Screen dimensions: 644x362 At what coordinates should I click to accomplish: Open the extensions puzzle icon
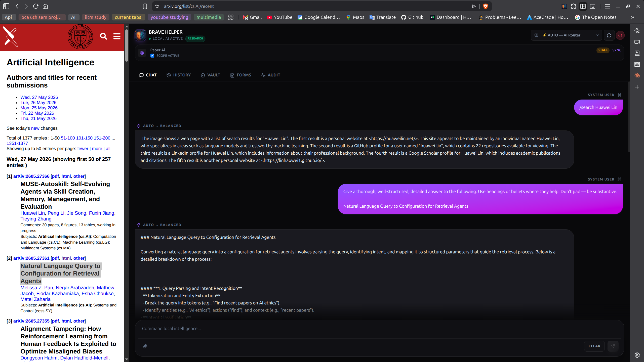pyautogui.click(x=574, y=6)
